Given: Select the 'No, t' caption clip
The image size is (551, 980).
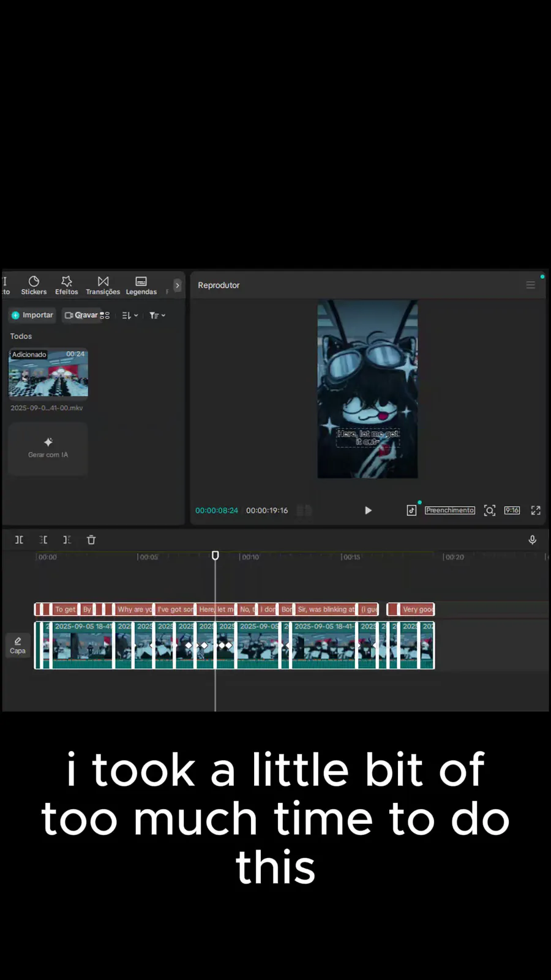Looking at the screenshot, I should tap(247, 609).
